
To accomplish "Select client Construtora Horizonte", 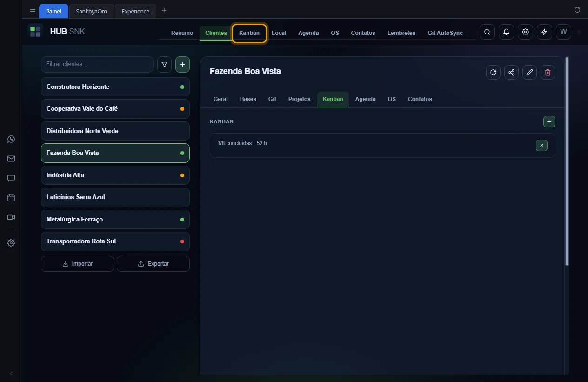I will click(115, 87).
